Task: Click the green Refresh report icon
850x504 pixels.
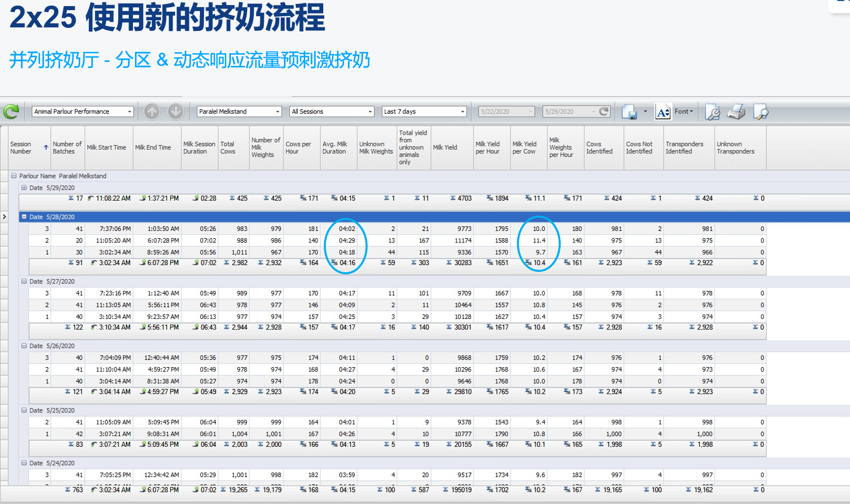Action: pos(11,111)
